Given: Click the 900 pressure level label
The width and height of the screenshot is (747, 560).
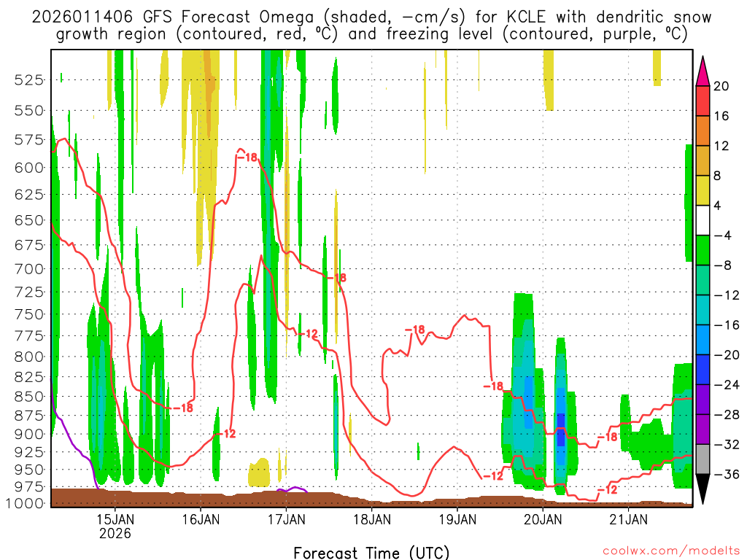Looking at the screenshot, I should click(x=29, y=434).
